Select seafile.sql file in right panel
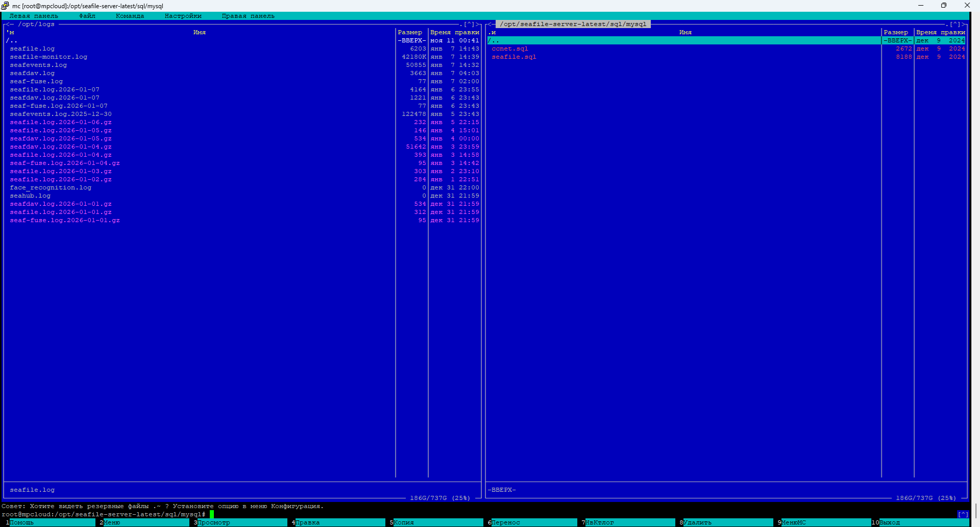Screen dimensions: 980x527 513,57
